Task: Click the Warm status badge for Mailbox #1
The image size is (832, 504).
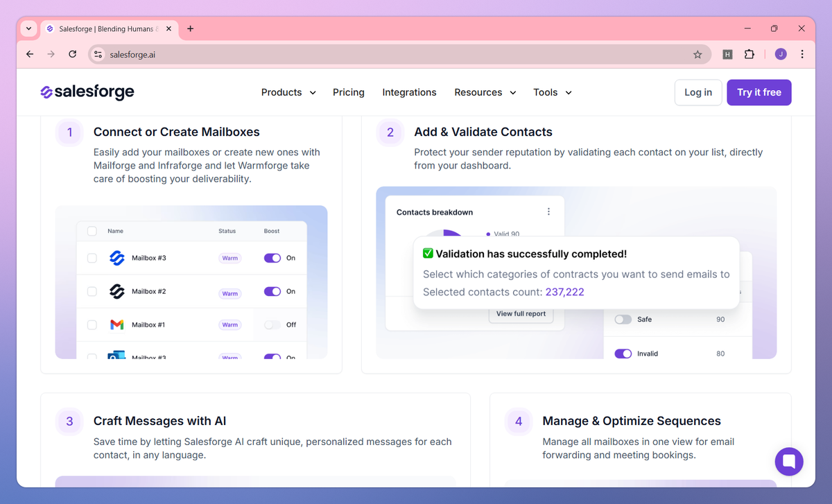Action: (x=230, y=324)
